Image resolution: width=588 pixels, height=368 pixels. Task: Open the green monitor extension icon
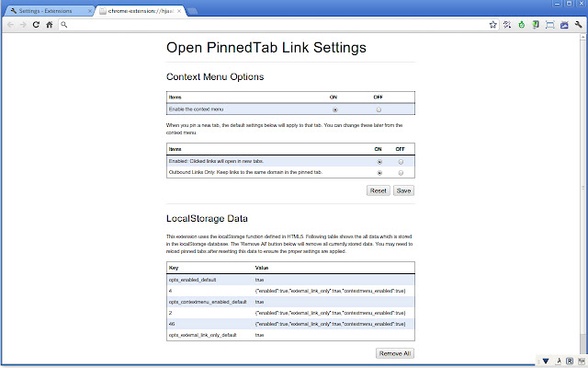[536, 25]
